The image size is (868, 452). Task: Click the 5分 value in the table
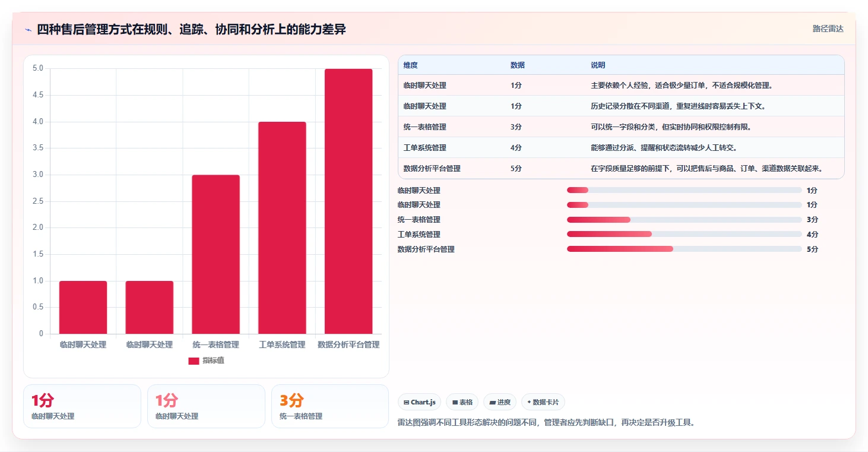tap(516, 169)
